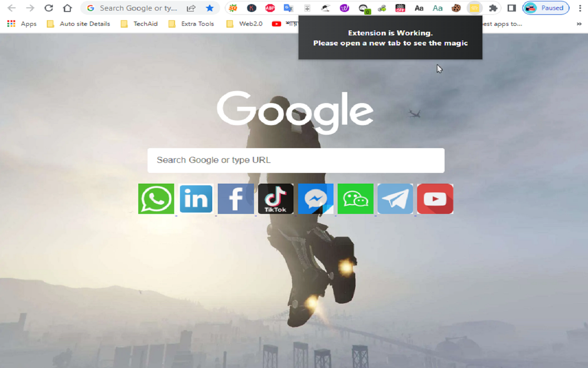Open the YouTube shortcut tile
The image size is (588, 368).
coord(435,199)
